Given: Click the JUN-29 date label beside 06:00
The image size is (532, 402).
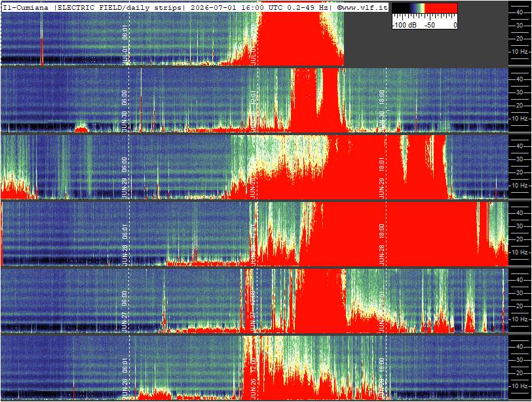Looking at the screenshot, I should [x=125, y=188].
